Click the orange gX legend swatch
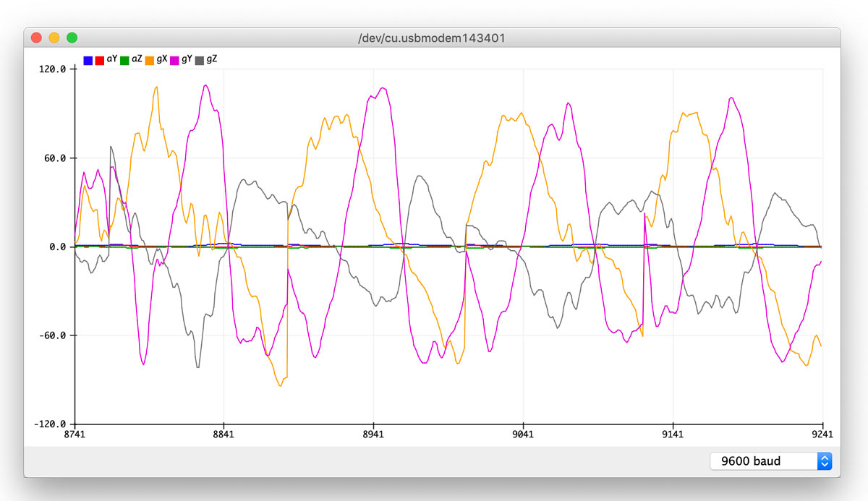This screenshot has width=868, height=501. [150, 61]
